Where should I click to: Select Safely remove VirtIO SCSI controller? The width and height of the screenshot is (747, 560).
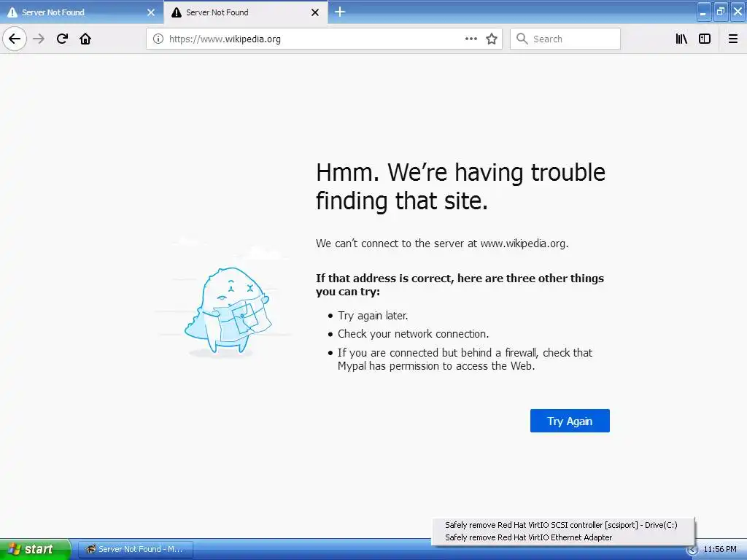[x=561, y=525]
